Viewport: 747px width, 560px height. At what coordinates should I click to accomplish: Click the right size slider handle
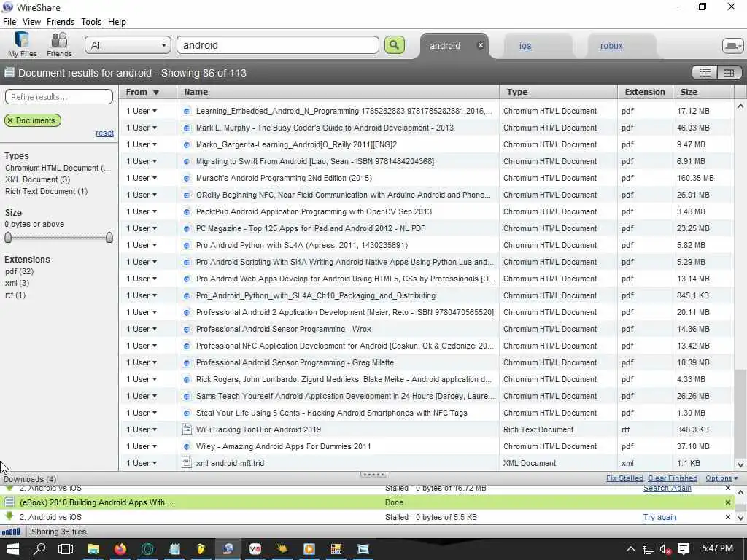pyautogui.click(x=109, y=237)
